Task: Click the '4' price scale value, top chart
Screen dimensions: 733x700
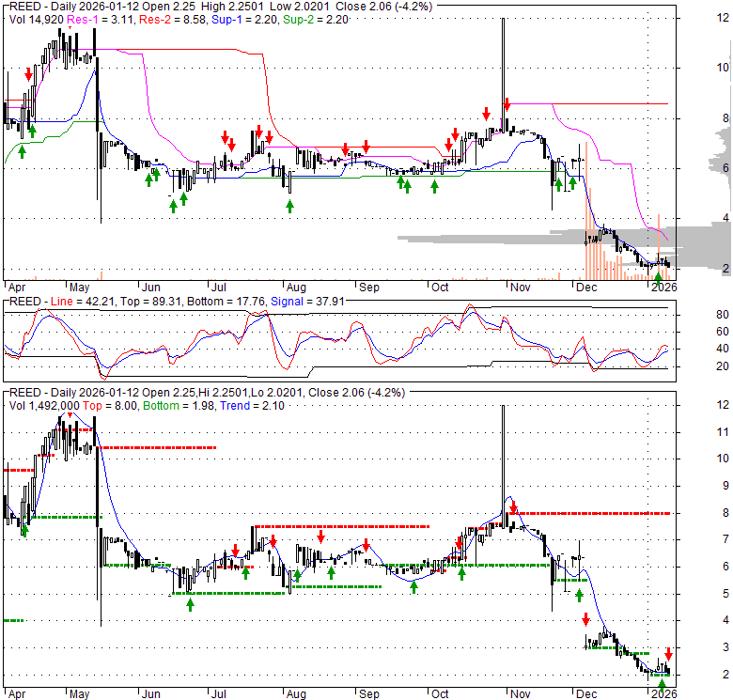Action: click(x=726, y=218)
